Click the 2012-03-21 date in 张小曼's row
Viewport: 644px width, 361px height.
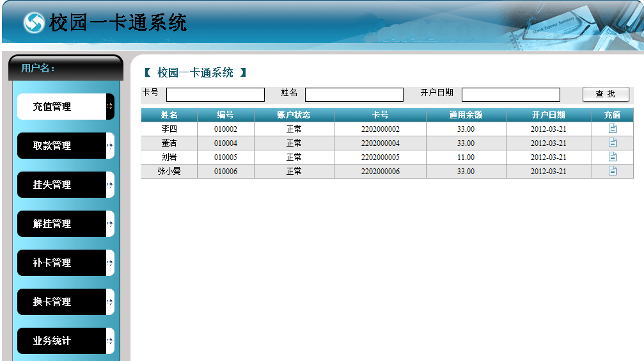[x=549, y=171]
